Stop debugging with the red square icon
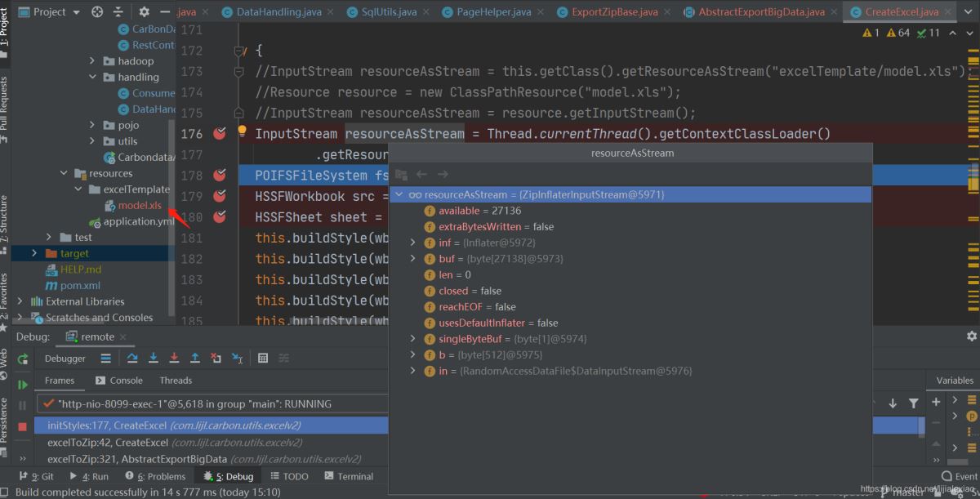Viewport: 980px width, 499px height. pos(23,426)
